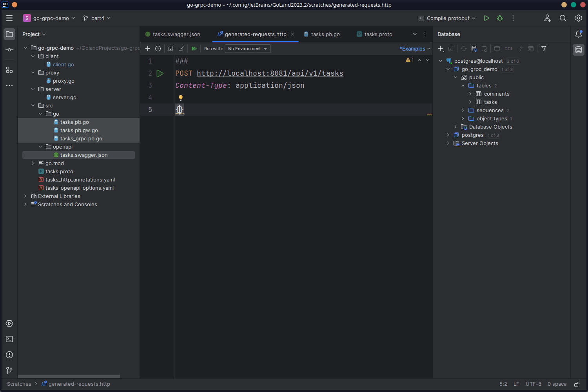
Task: Open Data Source Properties in Database toolbar
Action: coord(474,49)
